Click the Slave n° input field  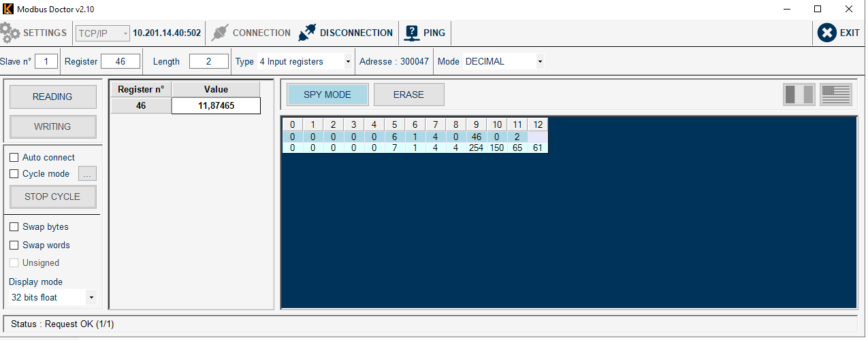46,61
